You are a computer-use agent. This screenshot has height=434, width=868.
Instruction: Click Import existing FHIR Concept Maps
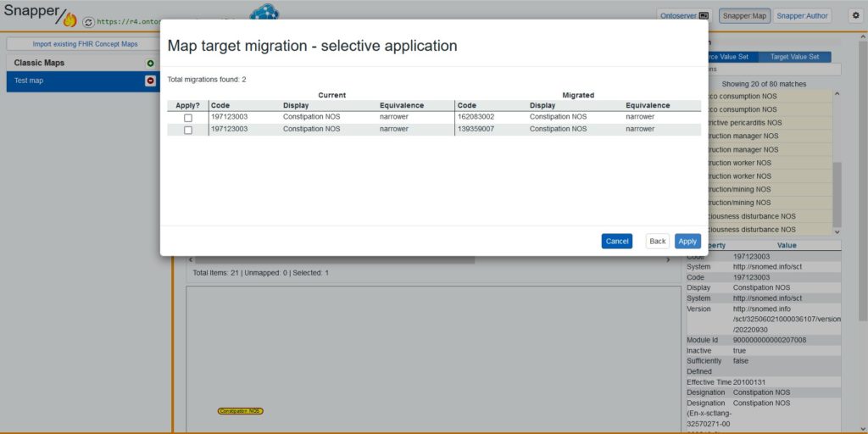[x=86, y=44]
